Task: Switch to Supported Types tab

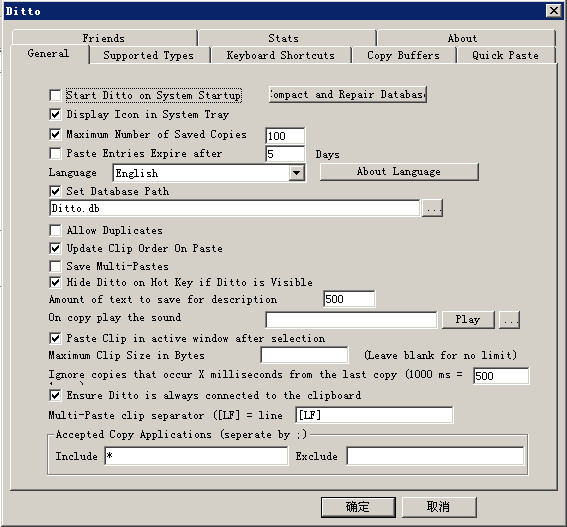Action: pos(150,55)
